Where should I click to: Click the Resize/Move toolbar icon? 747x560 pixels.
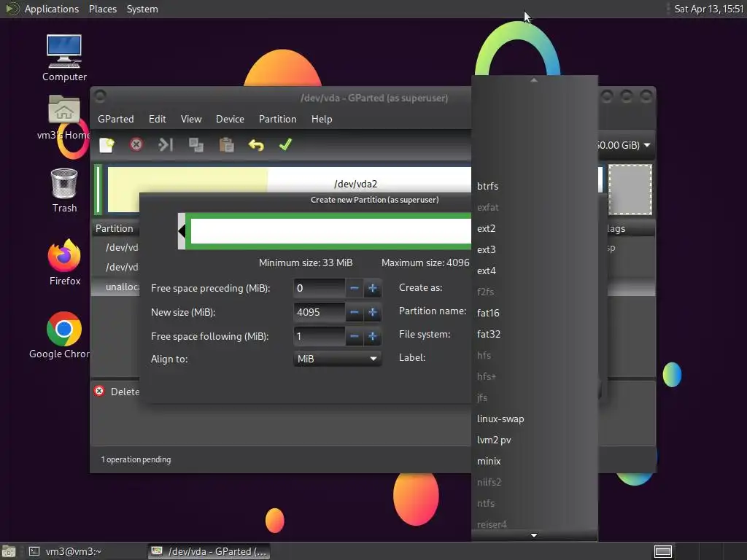(x=166, y=144)
